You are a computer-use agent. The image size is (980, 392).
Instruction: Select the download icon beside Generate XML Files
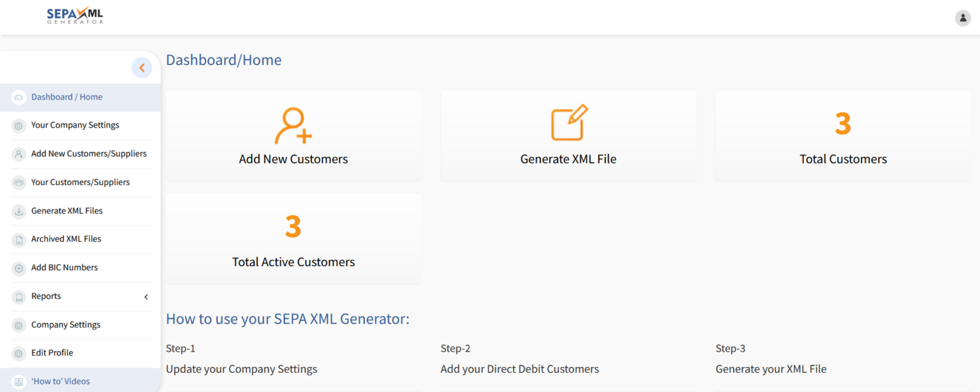point(17,211)
